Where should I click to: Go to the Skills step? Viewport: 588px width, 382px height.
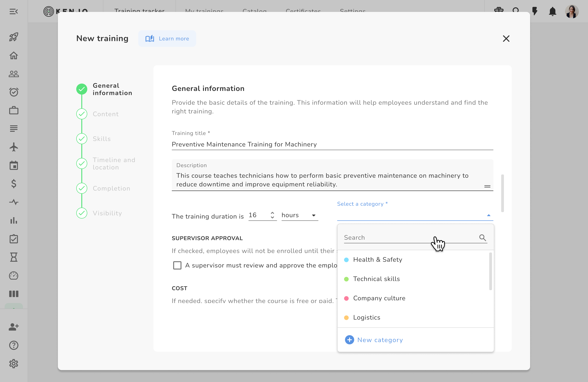[x=102, y=139]
